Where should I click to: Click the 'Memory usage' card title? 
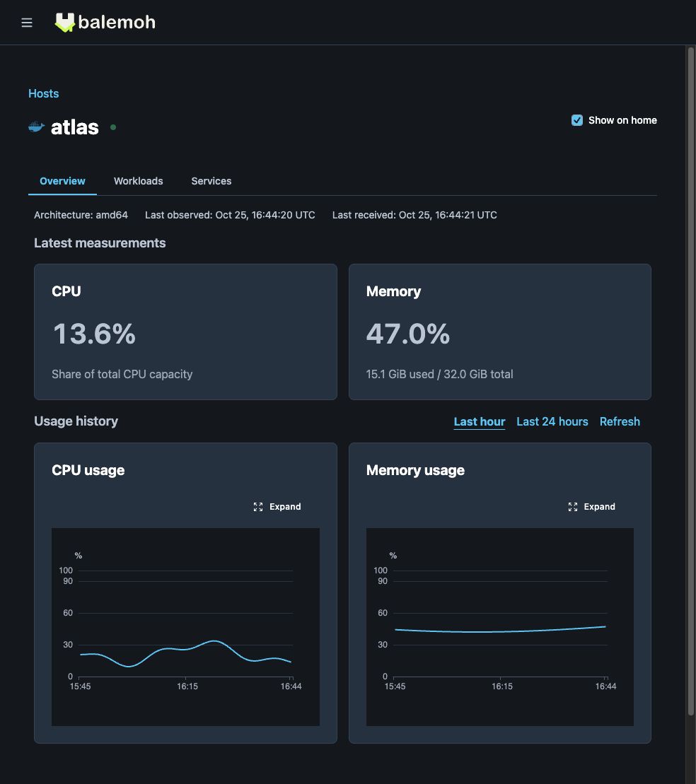(415, 470)
